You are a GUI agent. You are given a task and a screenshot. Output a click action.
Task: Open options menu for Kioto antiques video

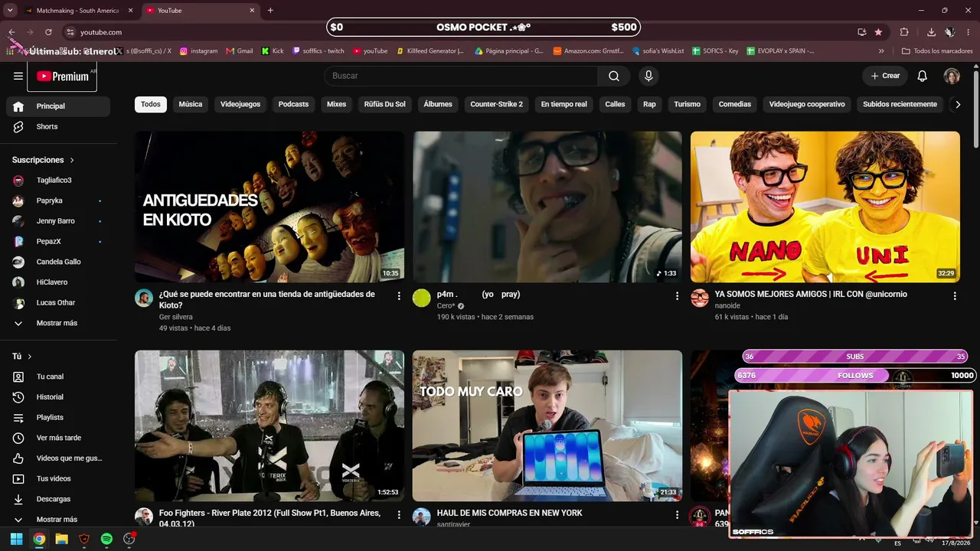399,295
